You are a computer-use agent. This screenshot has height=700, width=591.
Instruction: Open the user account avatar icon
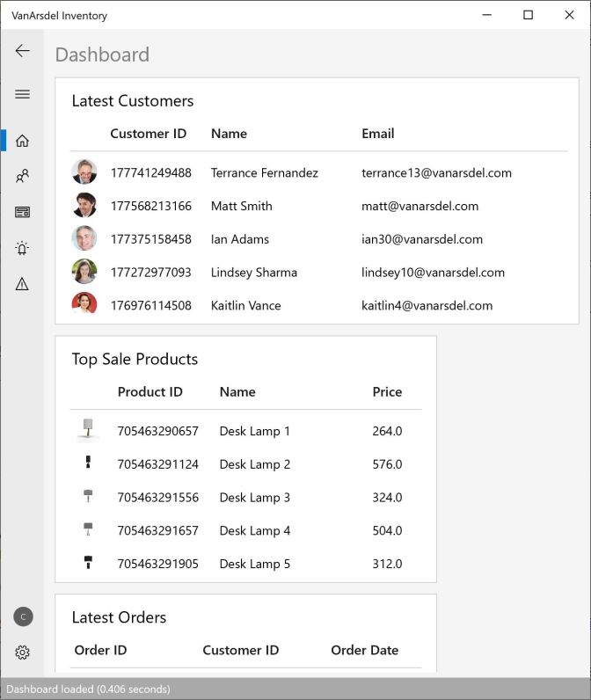23,616
